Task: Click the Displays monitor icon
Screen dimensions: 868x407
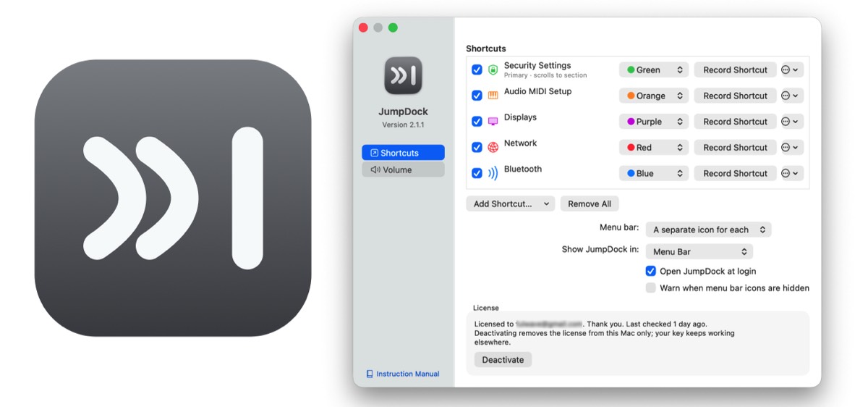Action: [x=493, y=122]
